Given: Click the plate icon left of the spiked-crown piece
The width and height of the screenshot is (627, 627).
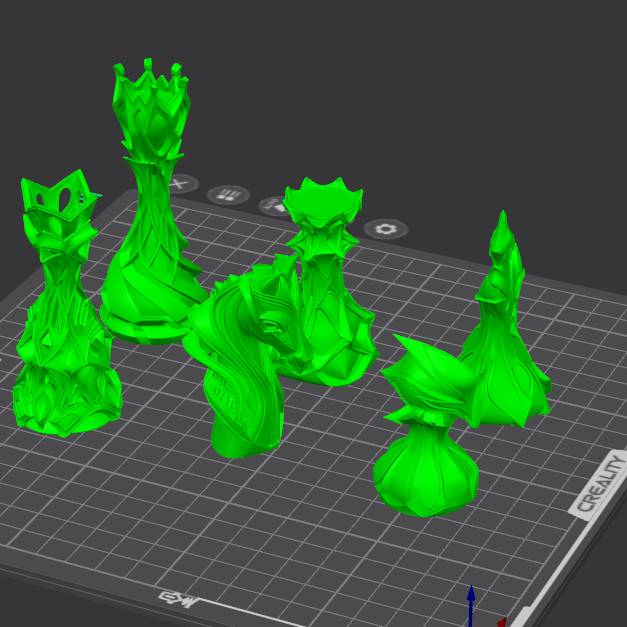Looking at the screenshot, I should [x=271, y=207].
